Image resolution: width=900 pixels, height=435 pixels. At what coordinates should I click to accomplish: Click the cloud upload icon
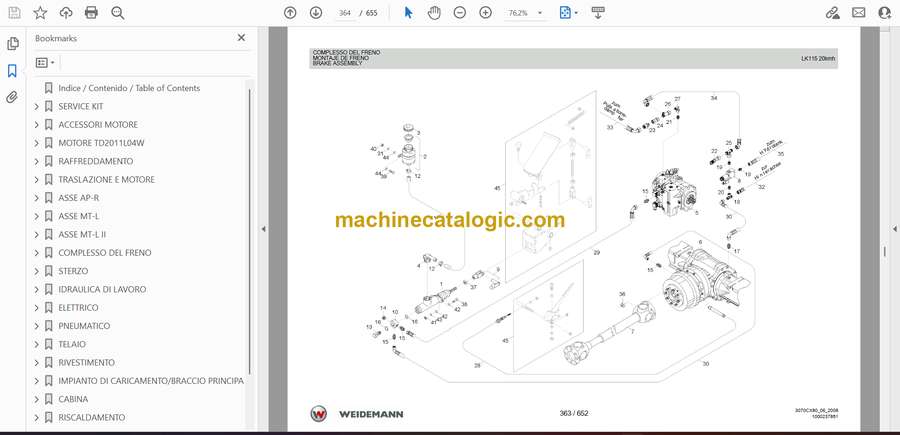(x=66, y=13)
